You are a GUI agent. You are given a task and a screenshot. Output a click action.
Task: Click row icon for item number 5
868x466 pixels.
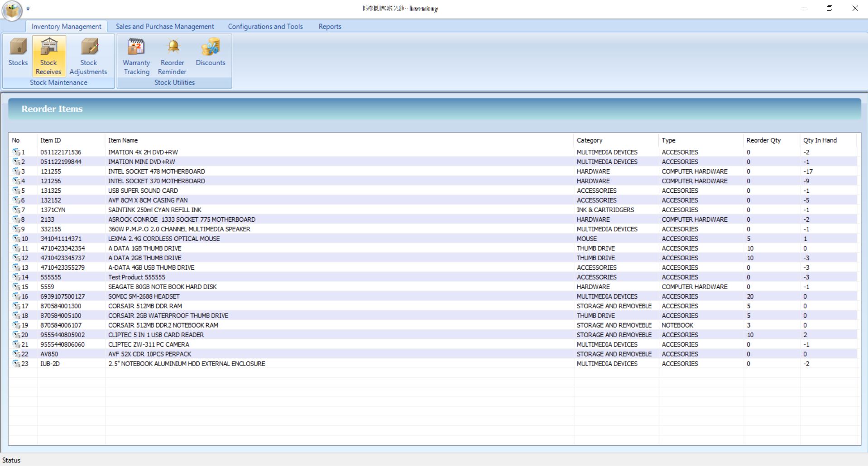16,190
